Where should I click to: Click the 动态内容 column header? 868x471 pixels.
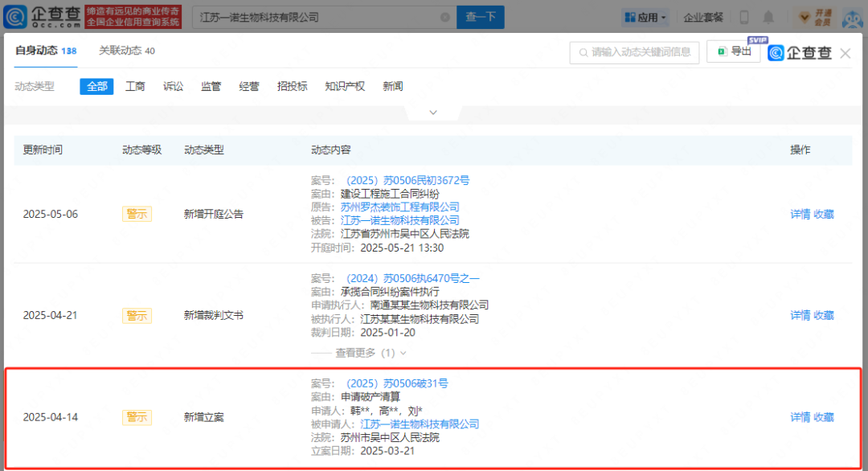pos(330,150)
